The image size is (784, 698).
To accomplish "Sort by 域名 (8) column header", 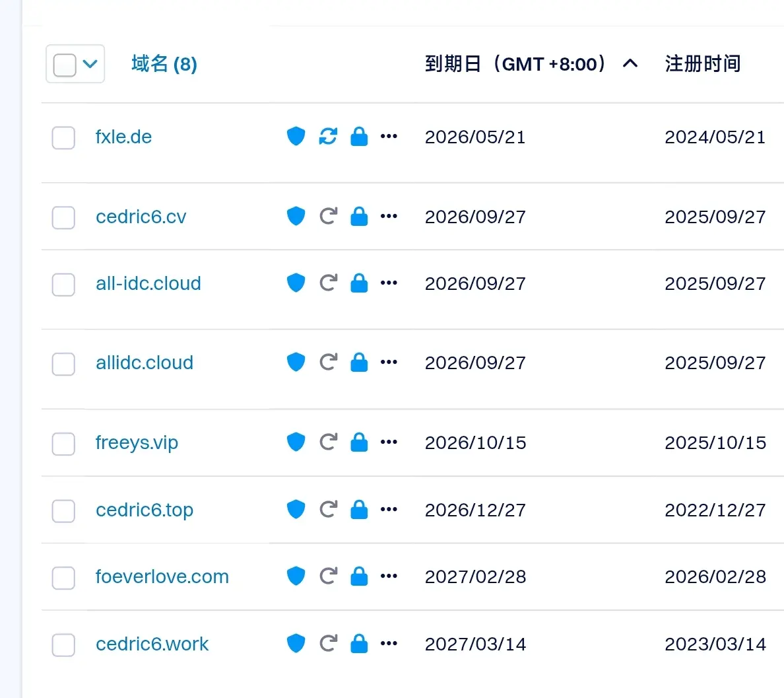I will pyautogui.click(x=164, y=64).
